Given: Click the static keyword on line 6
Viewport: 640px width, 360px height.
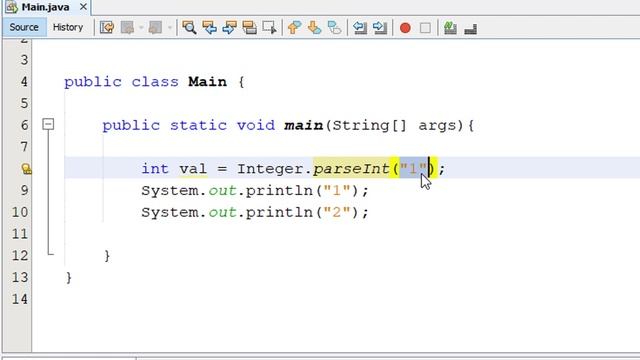Looking at the screenshot, I should pos(198,125).
